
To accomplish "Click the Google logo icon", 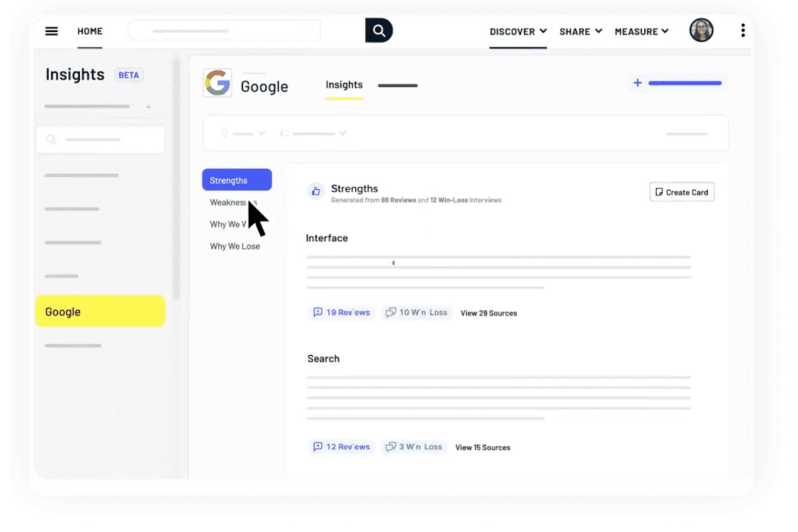I will 217,83.
